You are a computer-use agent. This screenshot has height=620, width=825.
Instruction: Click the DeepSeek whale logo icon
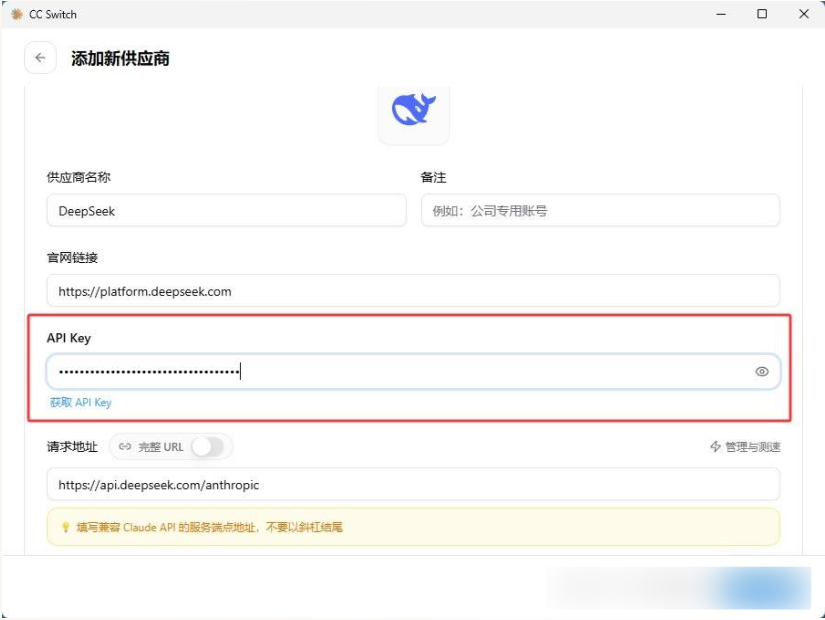(414, 109)
